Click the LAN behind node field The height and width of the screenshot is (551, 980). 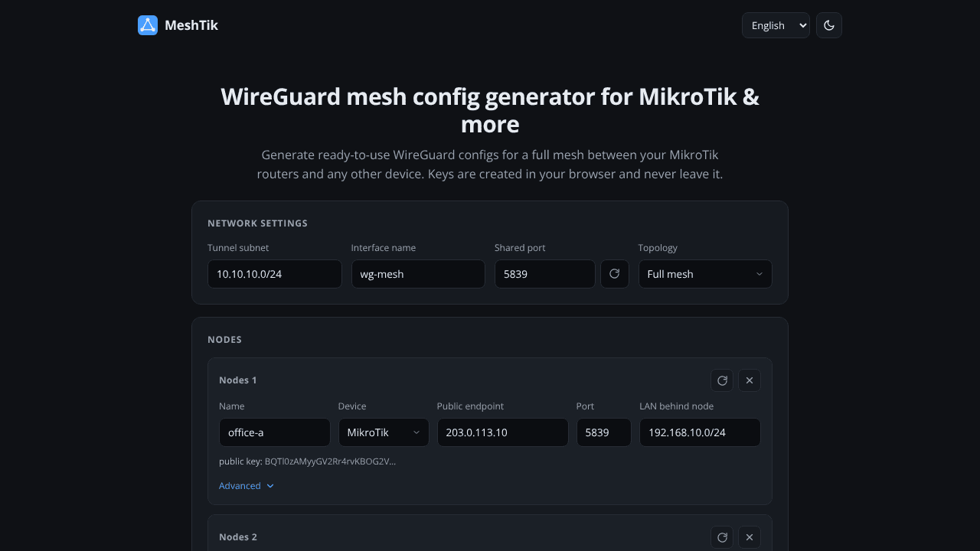pos(700,432)
